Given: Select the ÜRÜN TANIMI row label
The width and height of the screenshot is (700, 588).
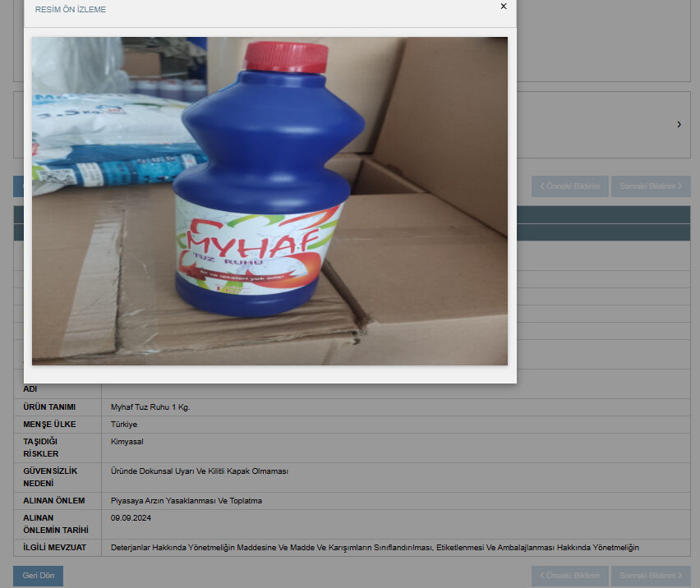Looking at the screenshot, I should pos(49,407).
